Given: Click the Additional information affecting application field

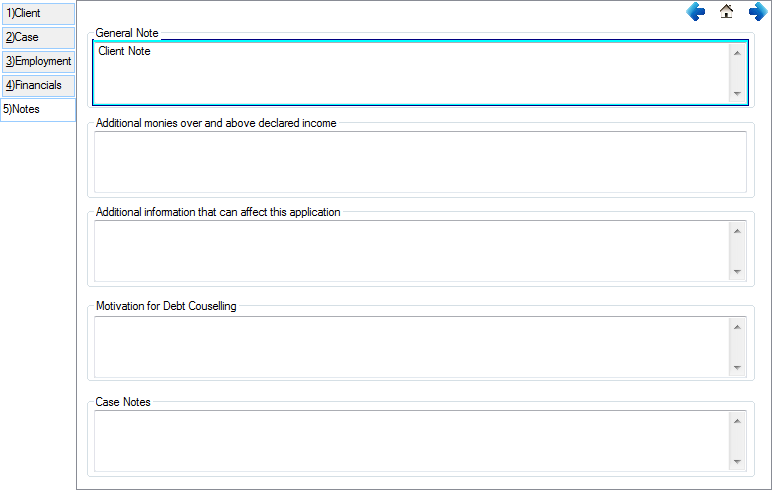Looking at the screenshot, I should [410, 251].
